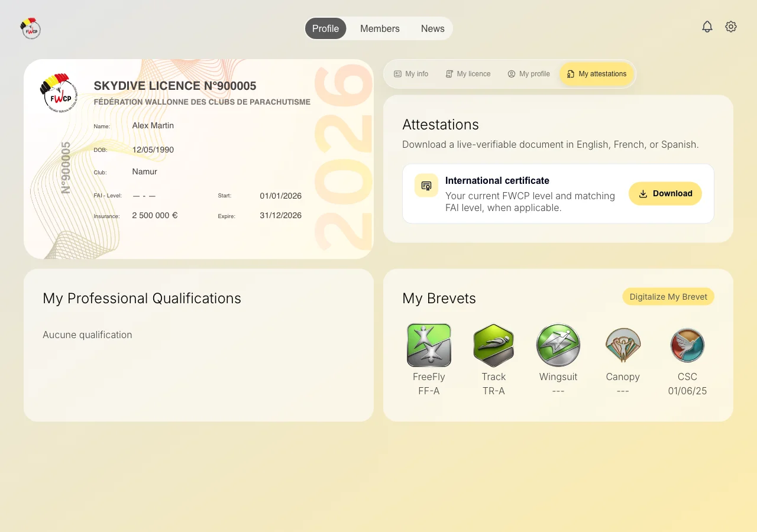Click the FWCP logo on the licence card

click(x=59, y=93)
